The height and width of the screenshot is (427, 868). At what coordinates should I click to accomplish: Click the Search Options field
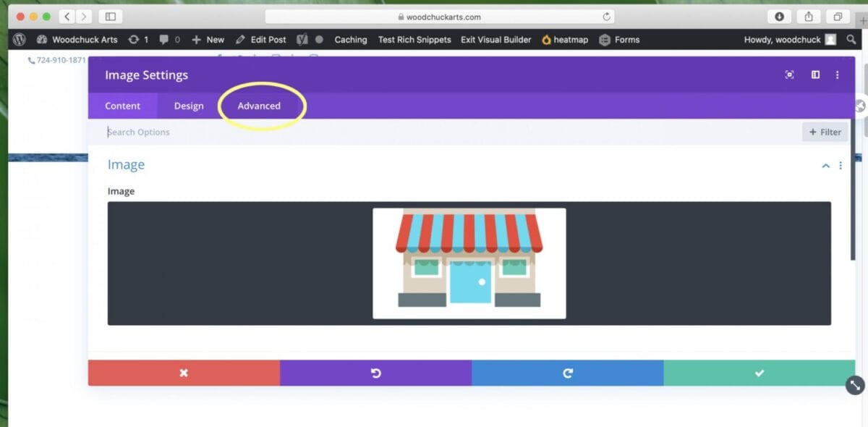[x=434, y=132]
